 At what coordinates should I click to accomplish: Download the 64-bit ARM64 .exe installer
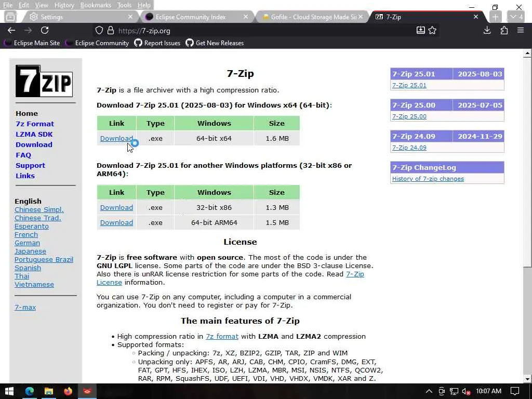pos(116,222)
